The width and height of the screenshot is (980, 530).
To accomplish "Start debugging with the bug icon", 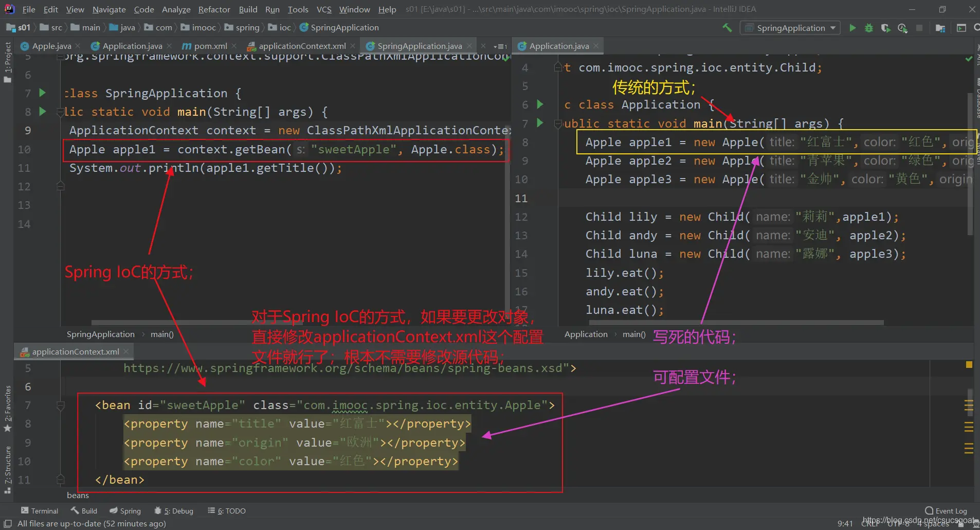I will pyautogui.click(x=869, y=28).
